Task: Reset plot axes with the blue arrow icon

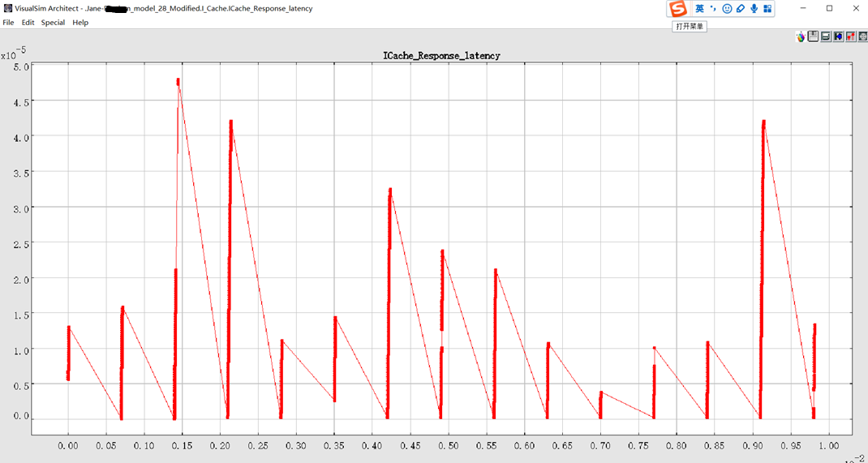Action: coord(838,36)
